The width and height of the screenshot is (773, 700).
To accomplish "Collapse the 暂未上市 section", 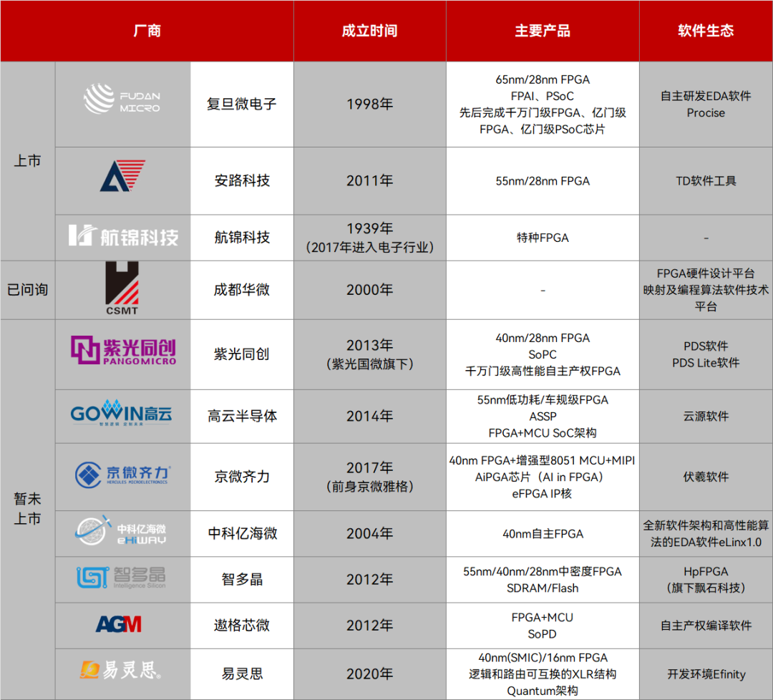I will pyautogui.click(x=28, y=507).
